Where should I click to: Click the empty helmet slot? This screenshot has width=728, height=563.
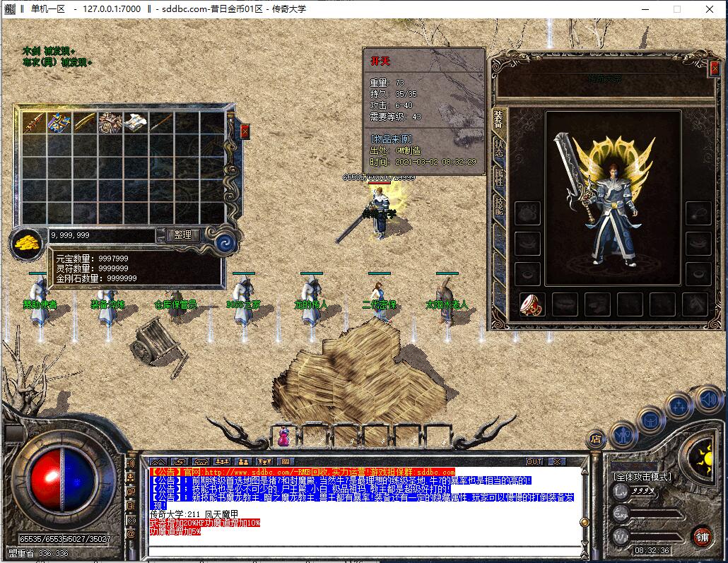pyautogui.click(x=527, y=213)
